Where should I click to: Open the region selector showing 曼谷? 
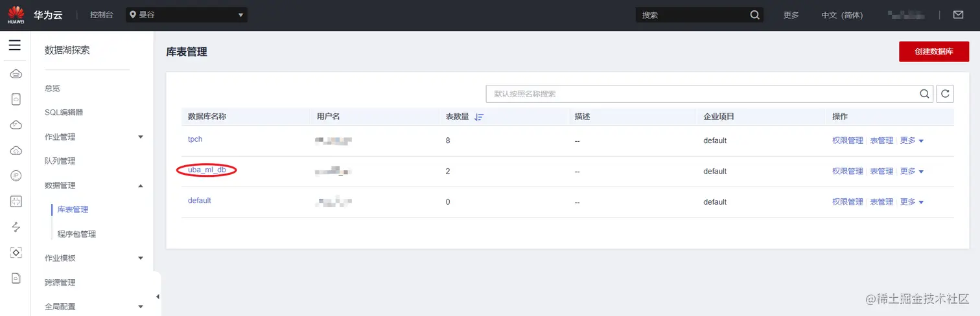click(187, 15)
